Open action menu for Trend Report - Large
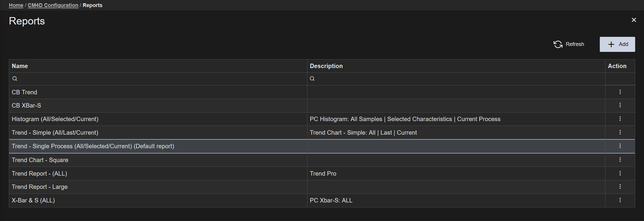 click(x=620, y=187)
